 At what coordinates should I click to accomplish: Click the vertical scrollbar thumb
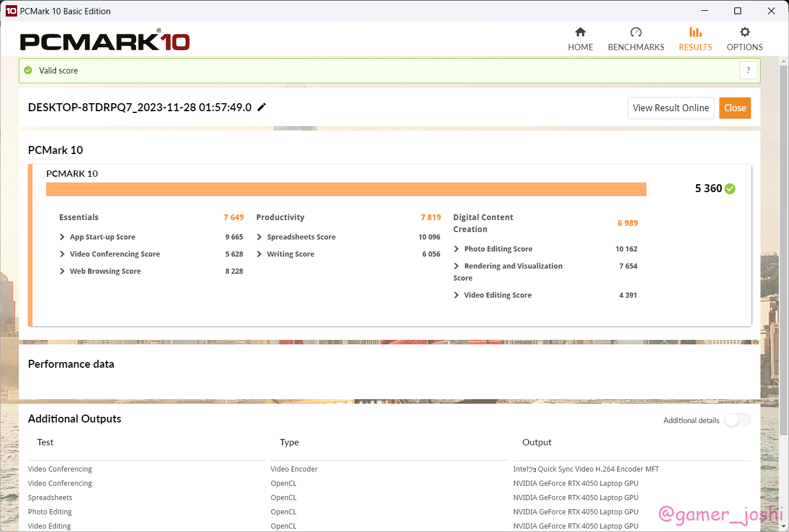tap(784, 251)
